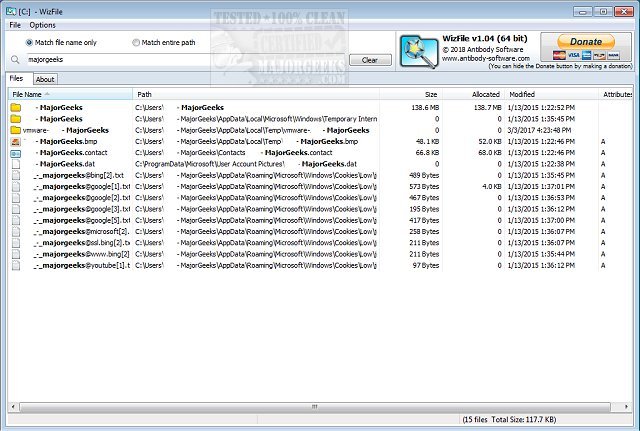Click the search field containing majorgeeks
Image resolution: width=640 pixels, height=431 pixels.
pos(187,60)
